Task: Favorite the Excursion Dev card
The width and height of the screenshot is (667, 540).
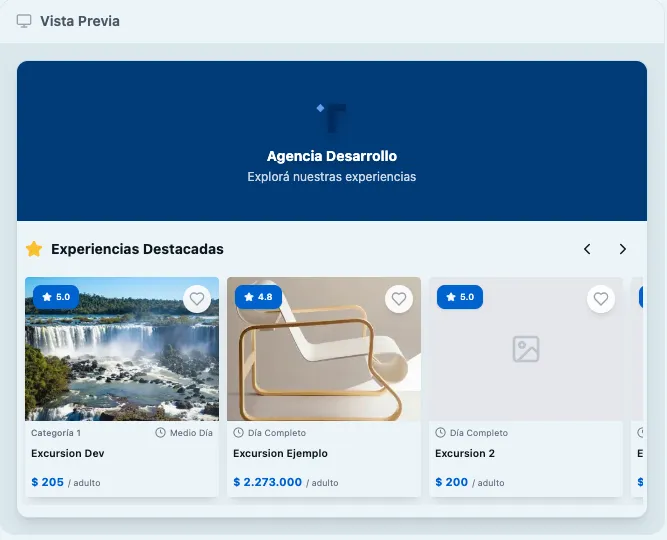Action: click(x=197, y=299)
